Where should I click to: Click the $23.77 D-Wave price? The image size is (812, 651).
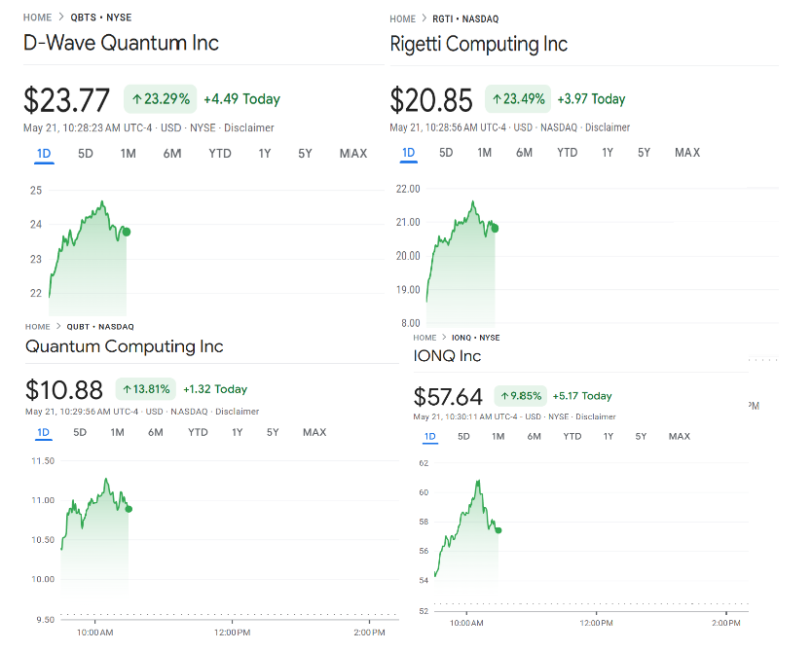66,100
